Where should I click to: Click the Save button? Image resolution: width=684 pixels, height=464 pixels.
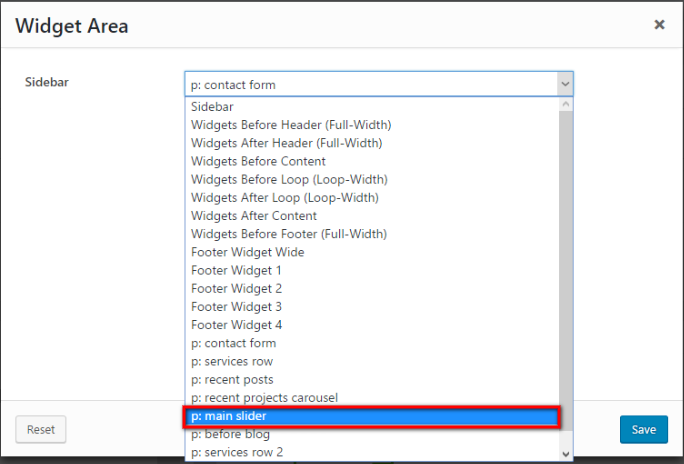643,429
